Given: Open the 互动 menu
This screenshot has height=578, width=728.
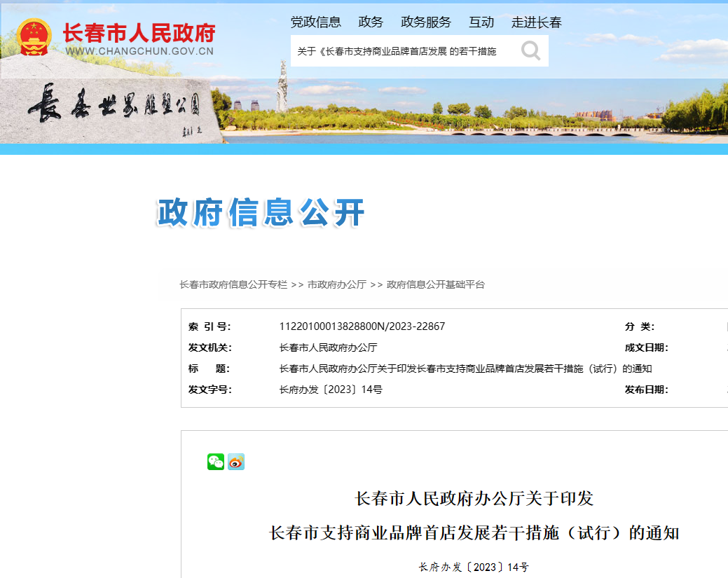Looking at the screenshot, I should 481,22.
